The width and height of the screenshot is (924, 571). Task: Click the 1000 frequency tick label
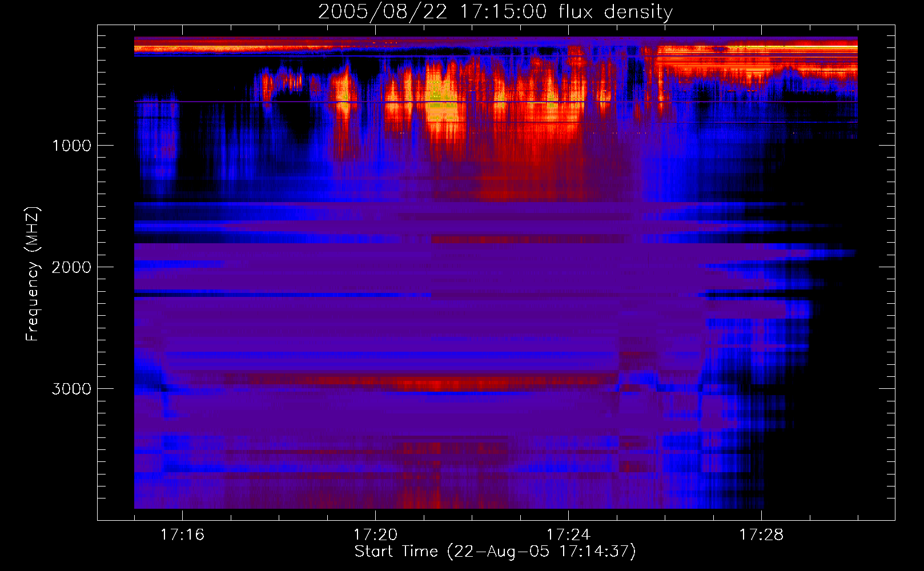tap(71, 146)
